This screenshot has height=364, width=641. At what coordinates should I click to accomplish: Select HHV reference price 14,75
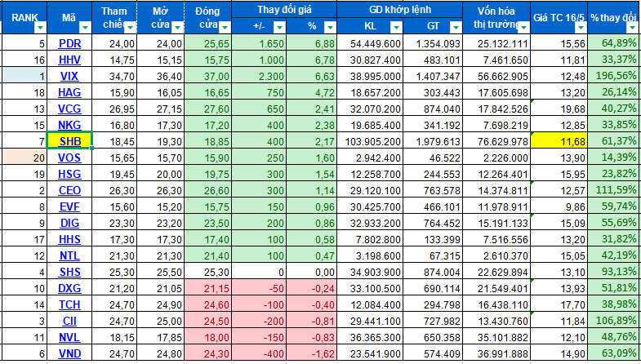click(x=114, y=60)
